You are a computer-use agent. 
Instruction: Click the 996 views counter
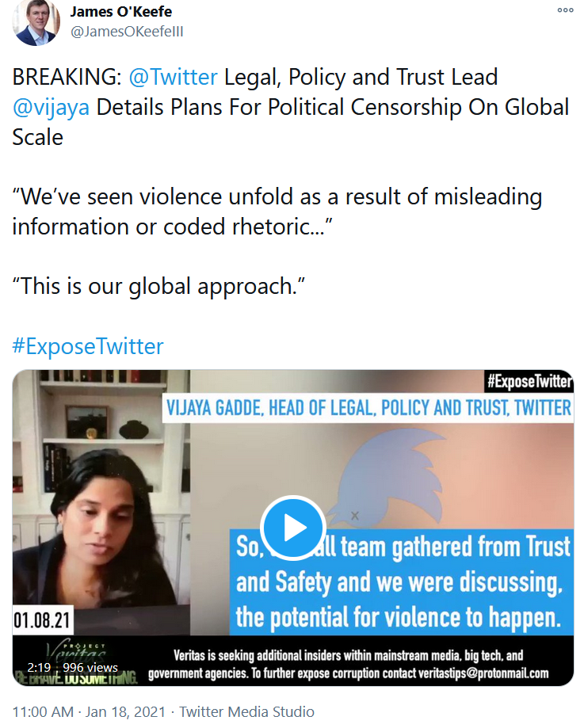pyautogui.click(x=90, y=668)
